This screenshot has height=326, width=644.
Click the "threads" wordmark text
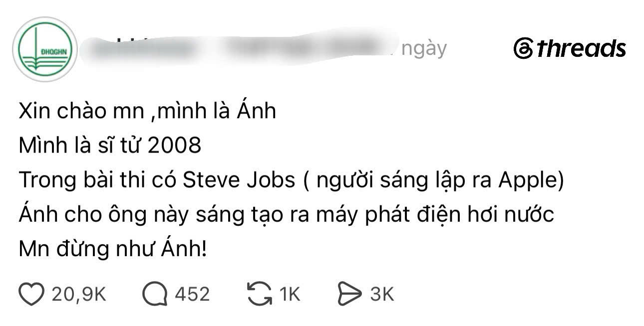[581, 49]
